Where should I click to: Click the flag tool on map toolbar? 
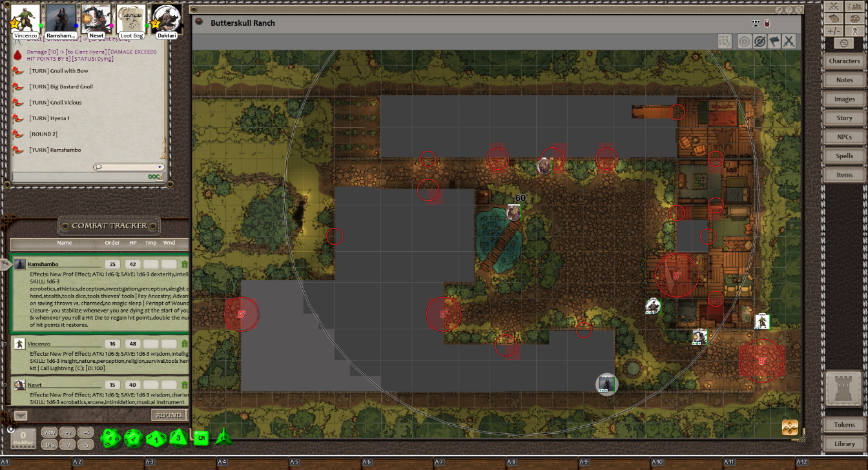click(774, 41)
